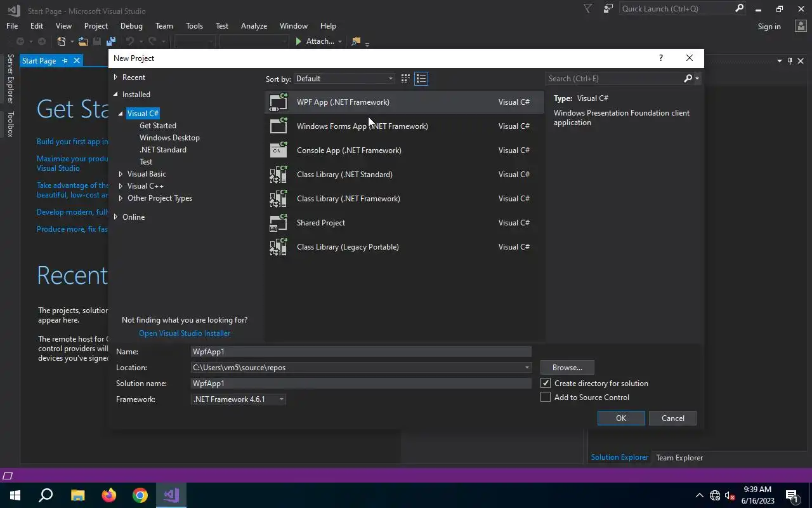Open the Framework version dropdown

(282, 399)
